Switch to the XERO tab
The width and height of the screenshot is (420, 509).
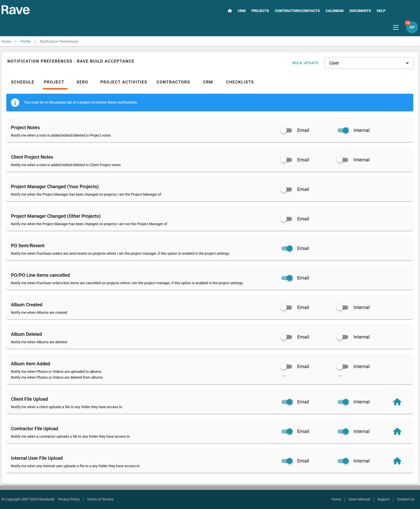pos(82,82)
